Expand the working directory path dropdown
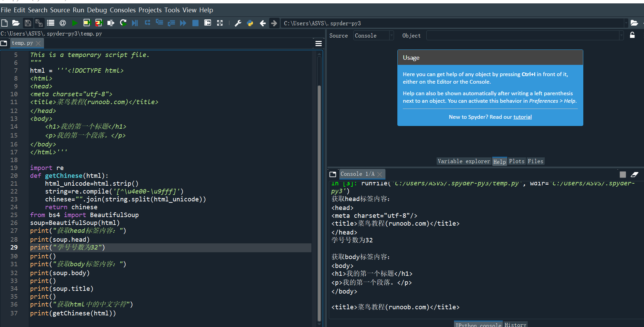 [x=626, y=23]
